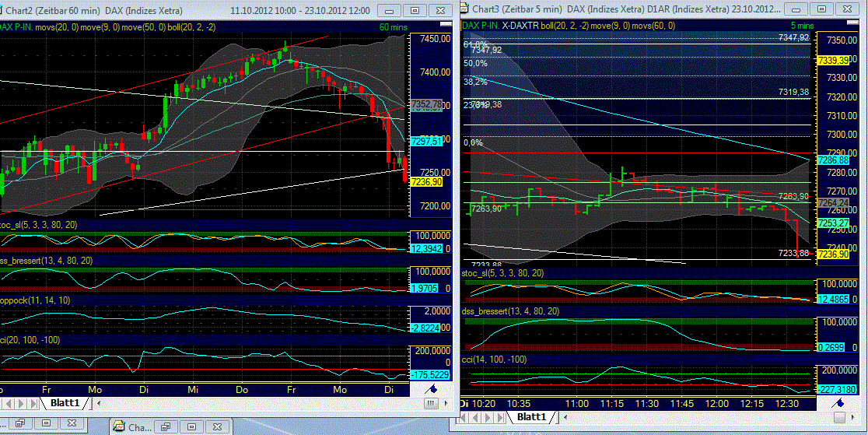Click the Chart3 window title icon

click(x=464, y=9)
